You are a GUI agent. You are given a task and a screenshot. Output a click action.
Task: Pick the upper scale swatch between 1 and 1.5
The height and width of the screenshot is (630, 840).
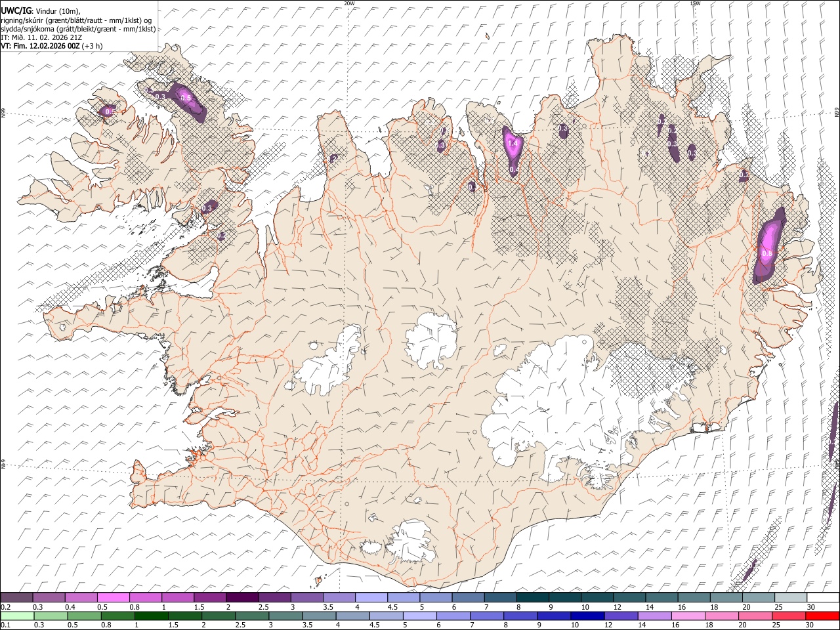(x=178, y=597)
